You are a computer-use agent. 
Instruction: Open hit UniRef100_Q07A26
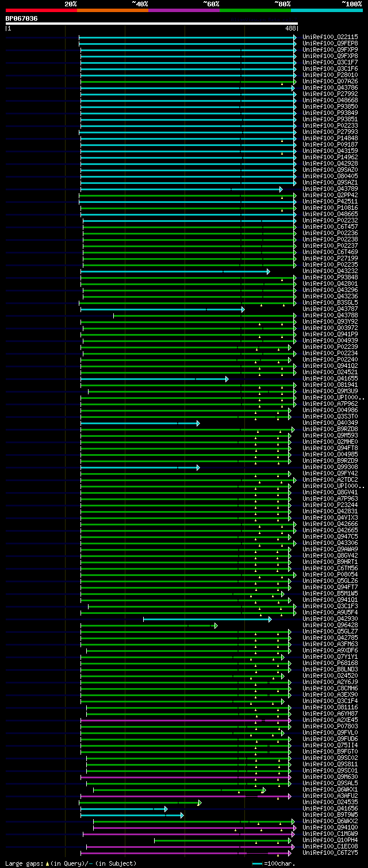click(330, 81)
